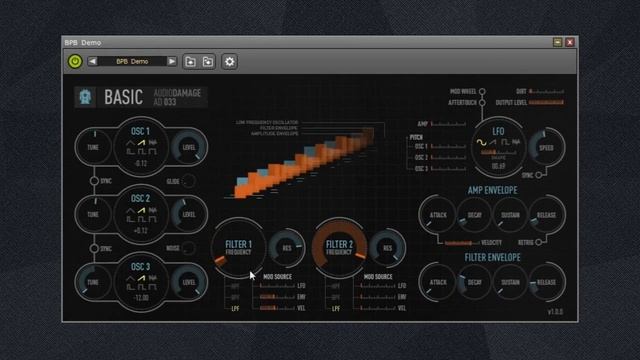The width and height of the screenshot is (640, 360).
Task: Click the load preset folder icon
Action: pos(190,62)
